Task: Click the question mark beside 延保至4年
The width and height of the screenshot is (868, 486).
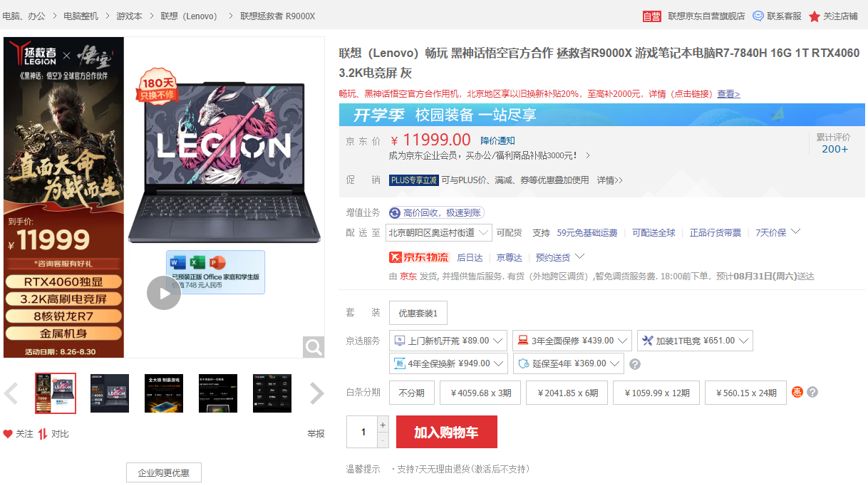Action: [635, 364]
